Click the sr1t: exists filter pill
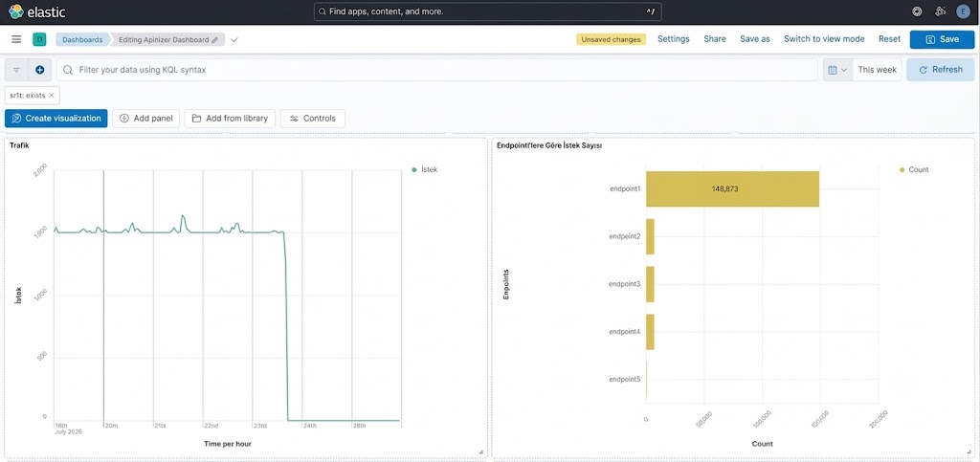The image size is (980, 462). pos(28,96)
